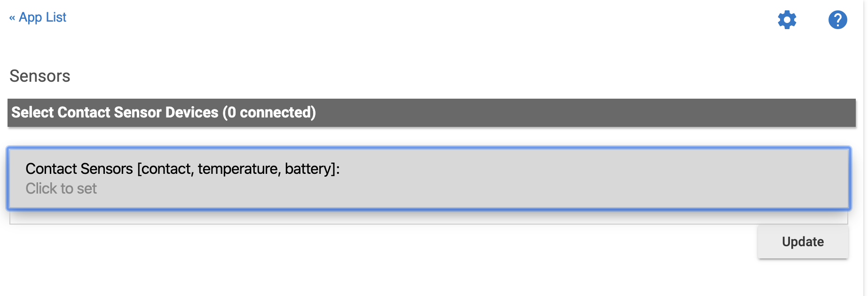
Task: Click the word 'temperature' in the selector label
Action: pyautogui.click(x=238, y=169)
